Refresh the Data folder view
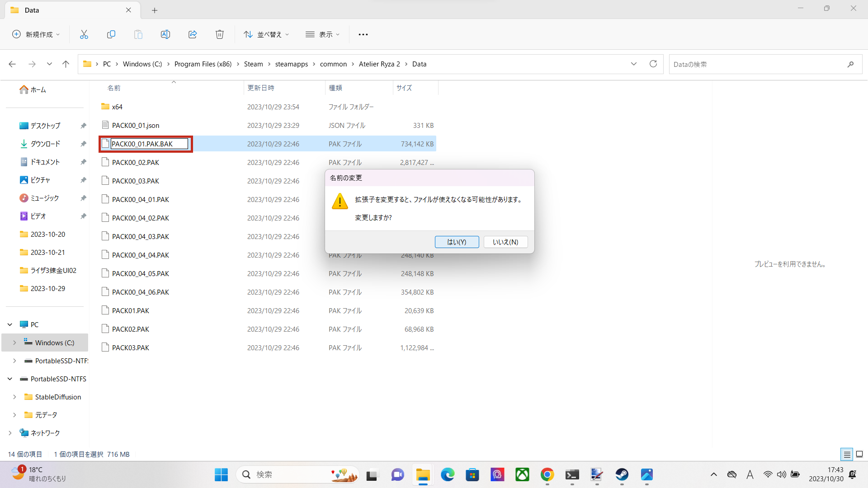This screenshot has height=488, width=868. point(653,64)
